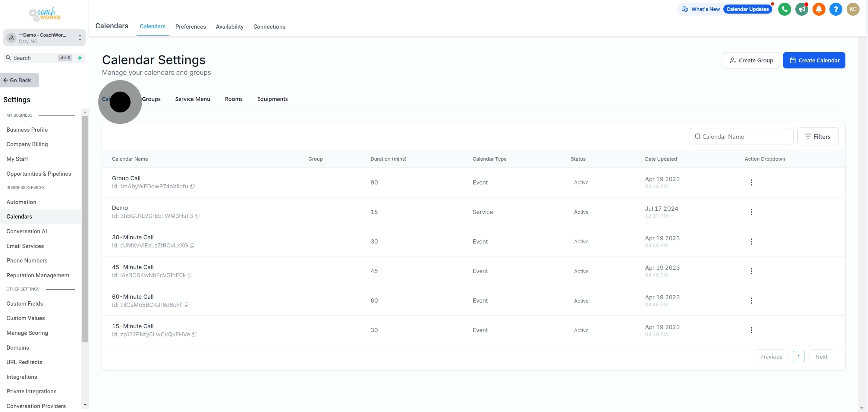Viewport: 868px width, 412px height.
Task: Click the Create Group button
Action: tap(751, 60)
